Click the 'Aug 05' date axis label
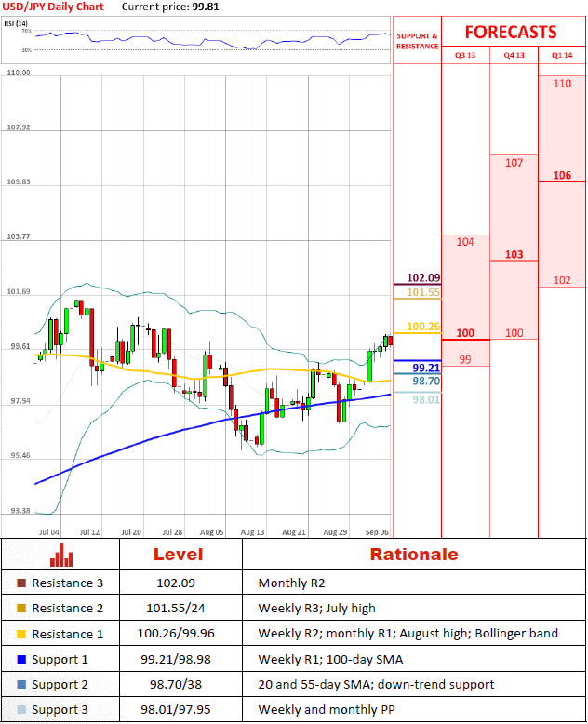Image resolution: width=588 pixels, height=724 pixels. 211,532
